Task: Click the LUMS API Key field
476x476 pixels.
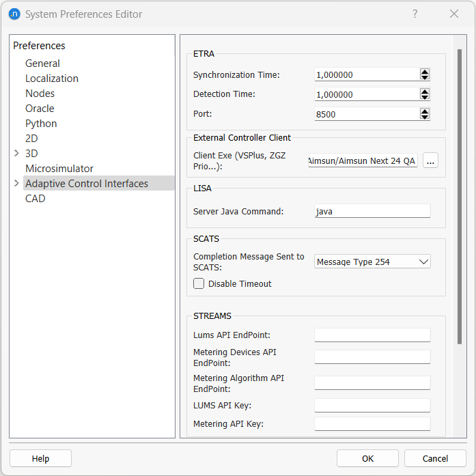Action: point(372,406)
